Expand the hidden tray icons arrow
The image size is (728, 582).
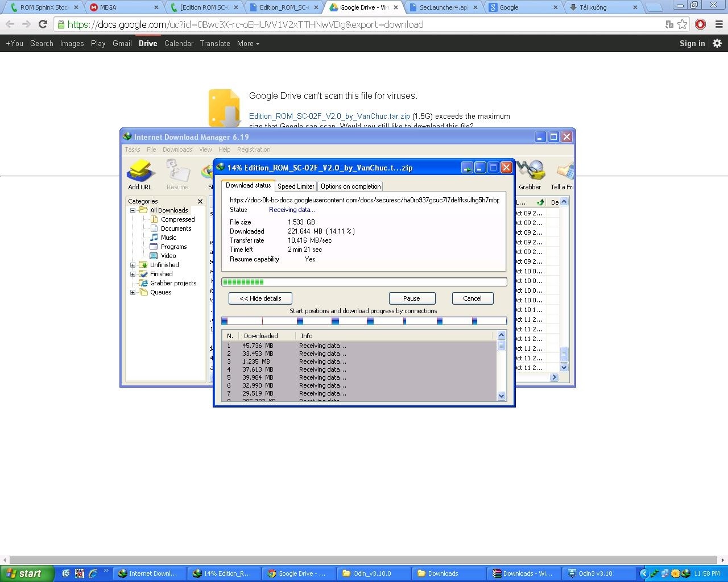pyautogui.click(x=644, y=573)
